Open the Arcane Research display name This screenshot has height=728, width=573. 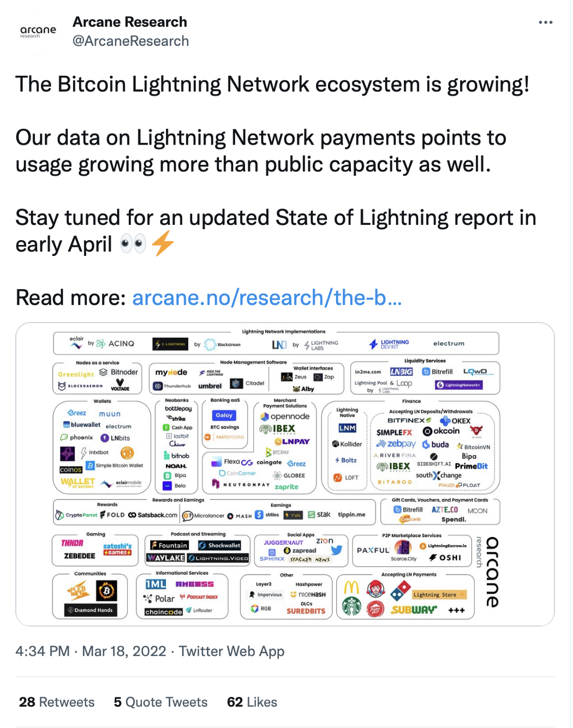[130, 22]
